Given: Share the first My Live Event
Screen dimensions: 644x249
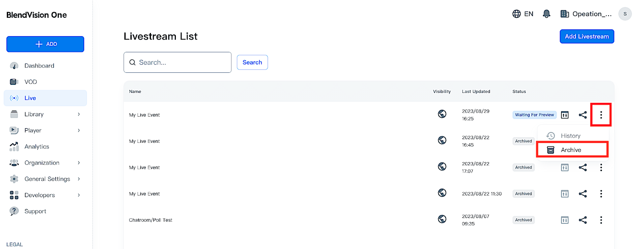Looking at the screenshot, I should click(582, 115).
